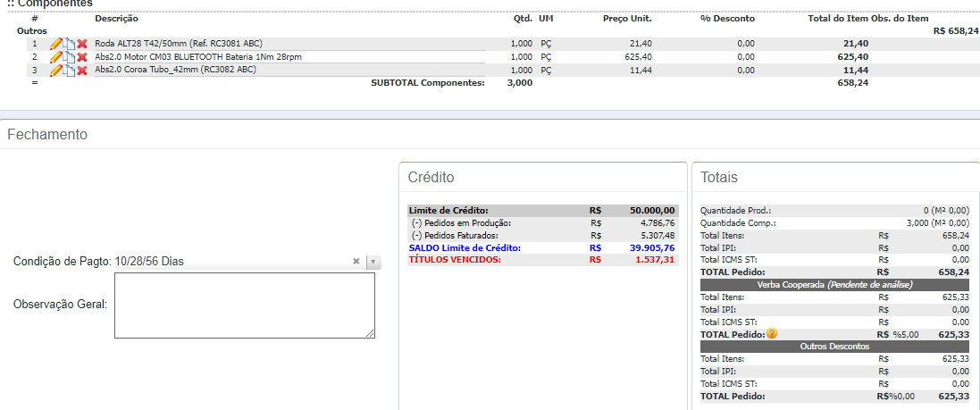Click the Outros Descontos section header
980x410 pixels.
pyautogui.click(x=835, y=347)
